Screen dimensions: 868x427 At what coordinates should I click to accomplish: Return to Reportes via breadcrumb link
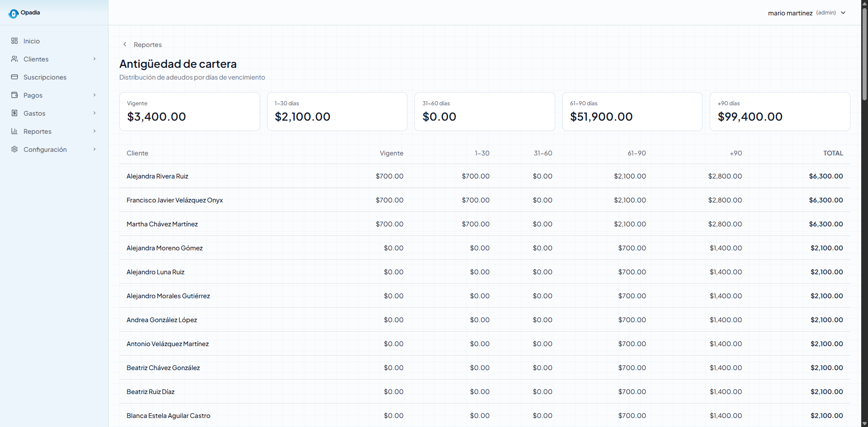tap(148, 45)
